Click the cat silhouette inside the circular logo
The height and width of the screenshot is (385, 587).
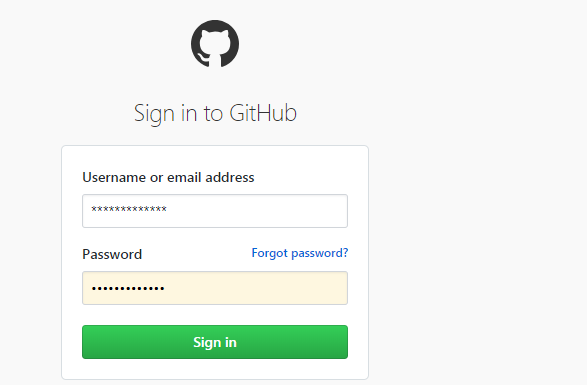(x=213, y=48)
